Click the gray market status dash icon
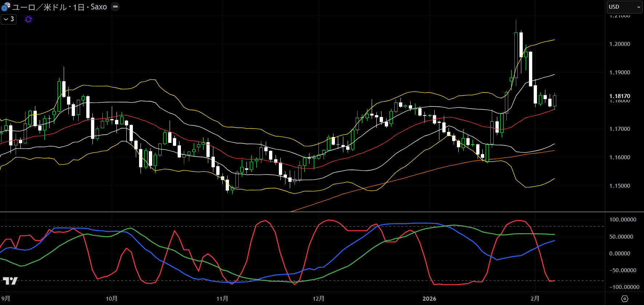Screen dimensions: 644x305 (x=115, y=7)
